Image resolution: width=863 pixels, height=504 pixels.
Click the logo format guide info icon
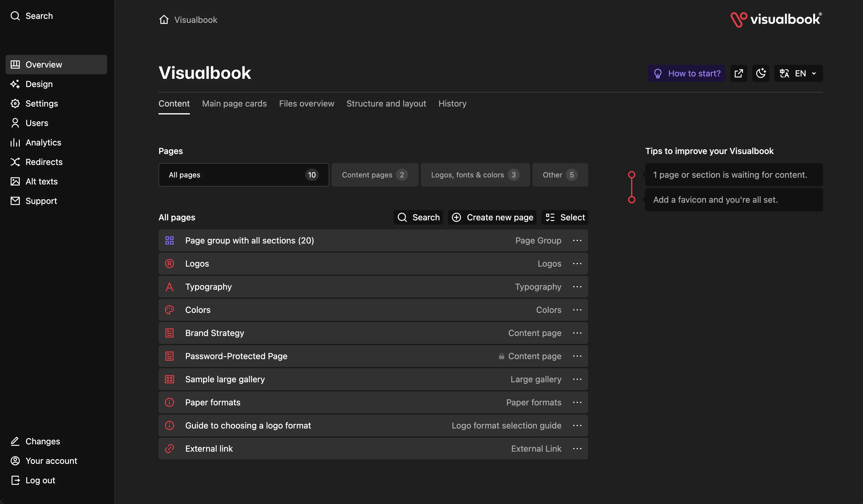pos(169,425)
